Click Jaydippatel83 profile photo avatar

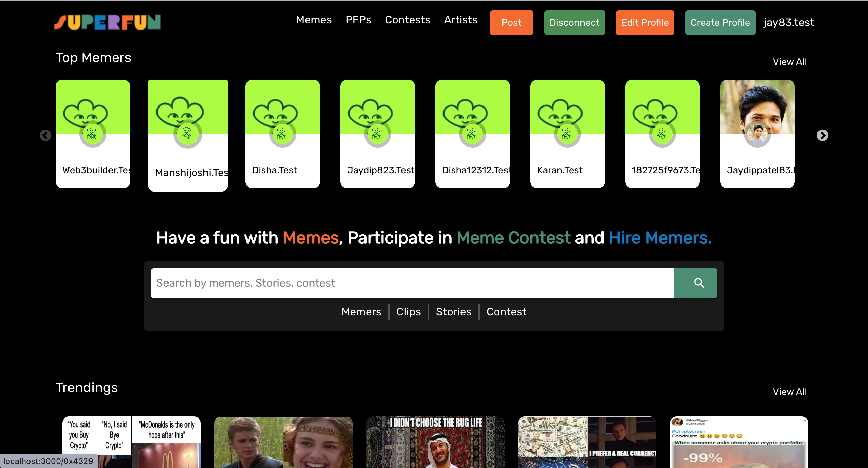pos(757,134)
